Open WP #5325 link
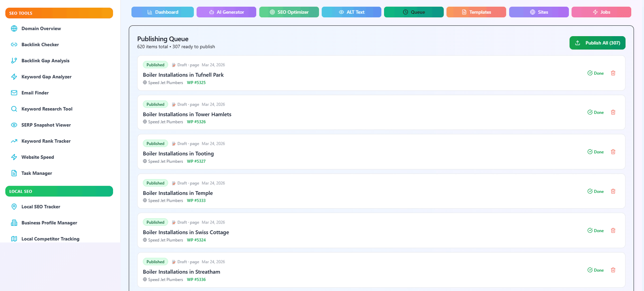 pos(196,83)
